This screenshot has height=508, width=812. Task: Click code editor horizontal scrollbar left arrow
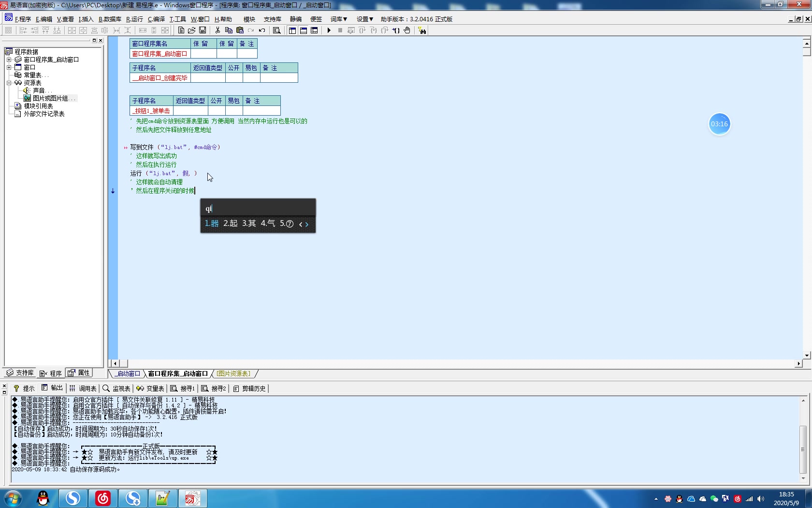(x=115, y=363)
